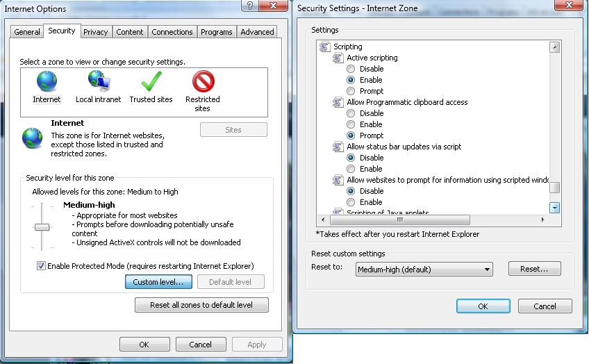Open the Reset to Medium-high dropdown

point(424,270)
